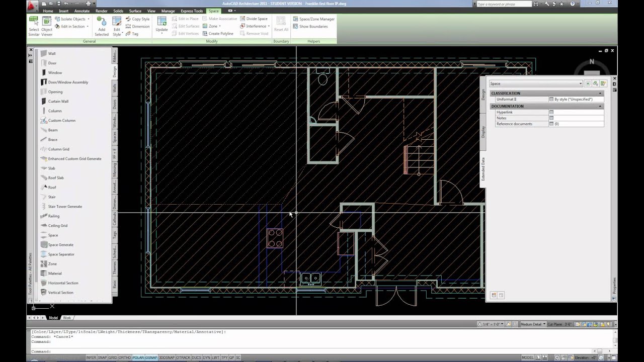The image size is (644, 362).
Task: Click the Show Boundaries helper
Action: [x=310, y=26]
